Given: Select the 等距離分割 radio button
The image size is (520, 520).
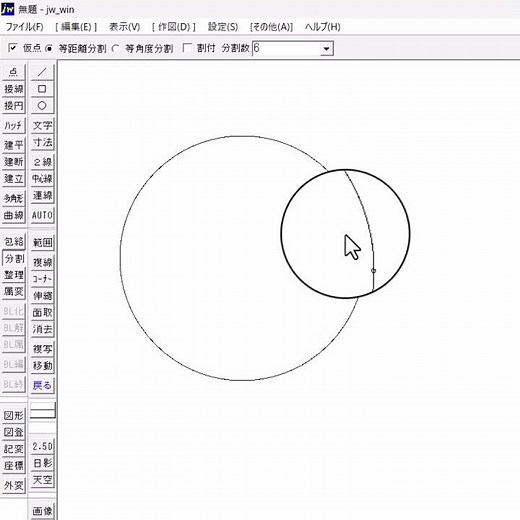Looking at the screenshot, I should 49,48.
